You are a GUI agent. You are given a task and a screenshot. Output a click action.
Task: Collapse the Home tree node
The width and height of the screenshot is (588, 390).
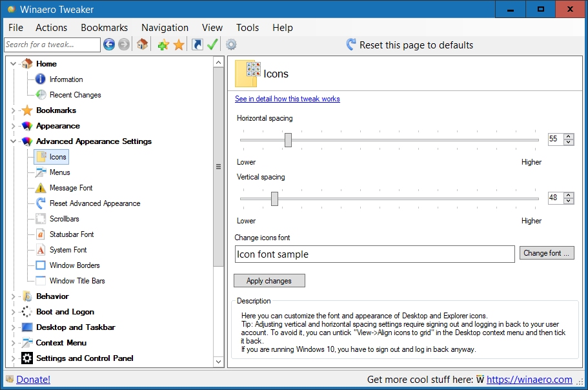click(13, 64)
